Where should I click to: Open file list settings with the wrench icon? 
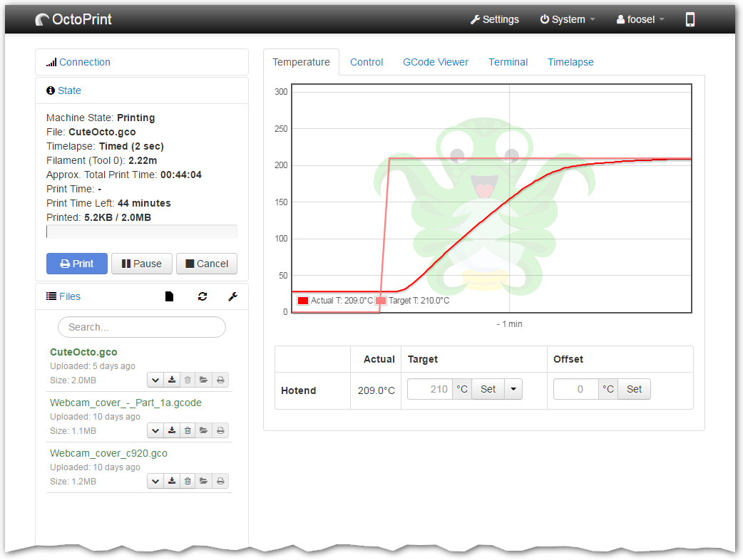point(232,296)
